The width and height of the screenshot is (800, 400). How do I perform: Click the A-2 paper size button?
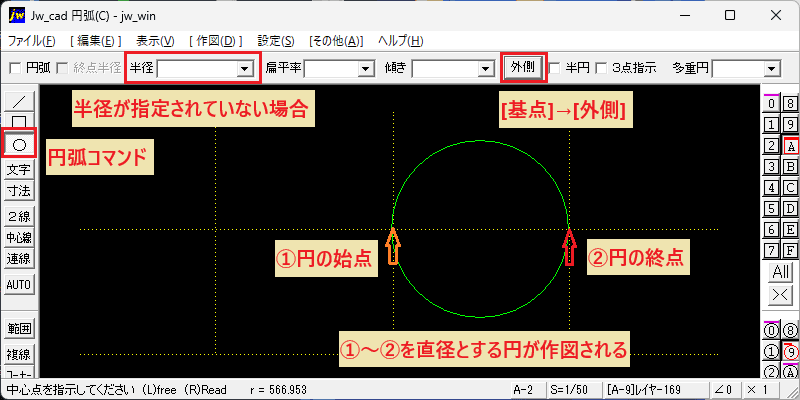click(527, 390)
